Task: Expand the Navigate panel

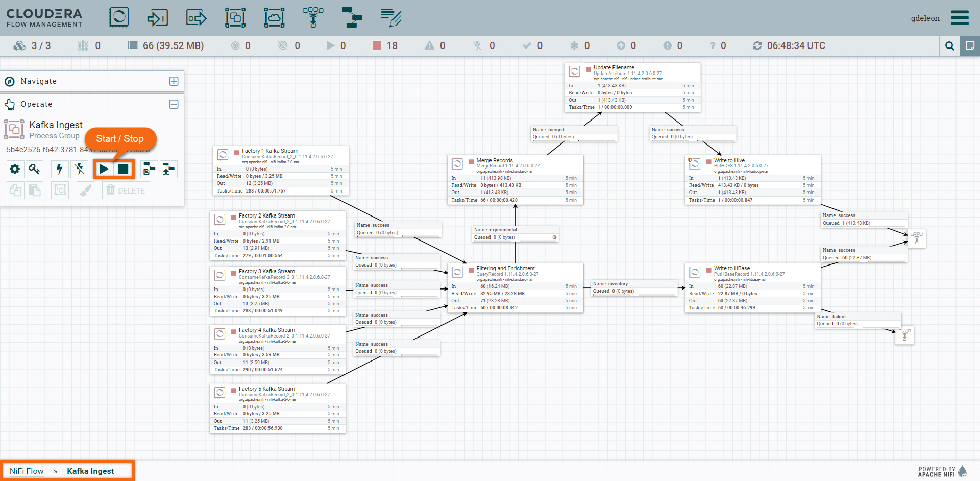Action: (174, 81)
